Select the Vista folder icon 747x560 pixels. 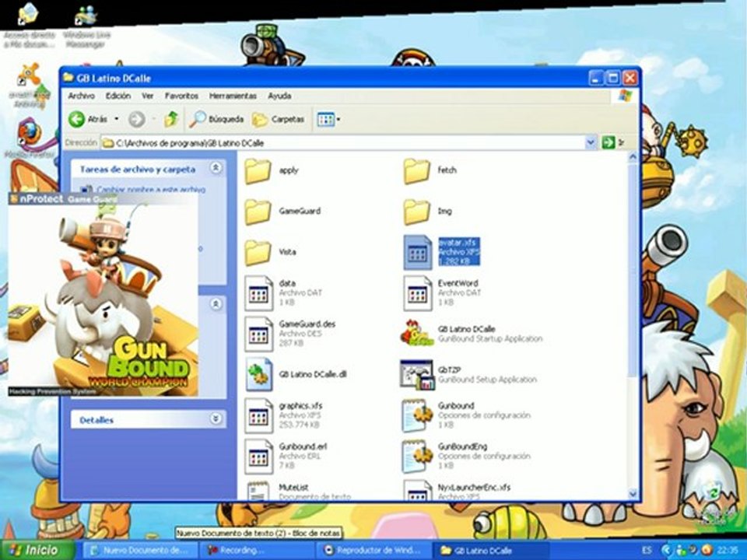click(x=258, y=253)
